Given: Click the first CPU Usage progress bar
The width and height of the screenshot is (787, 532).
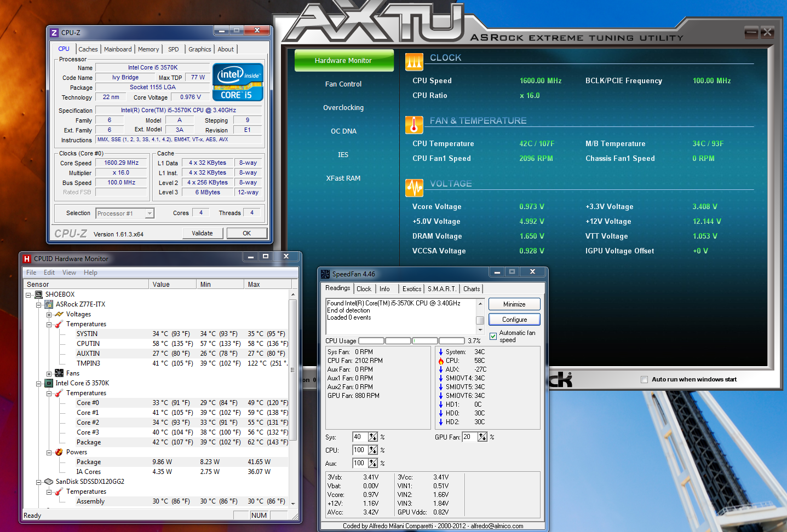Looking at the screenshot, I should point(371,341).
